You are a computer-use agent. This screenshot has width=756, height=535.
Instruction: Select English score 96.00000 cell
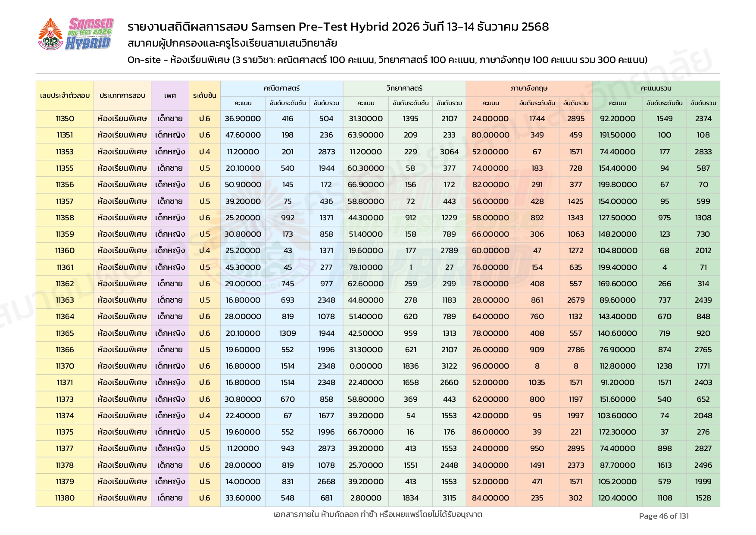tap(490, 366)
